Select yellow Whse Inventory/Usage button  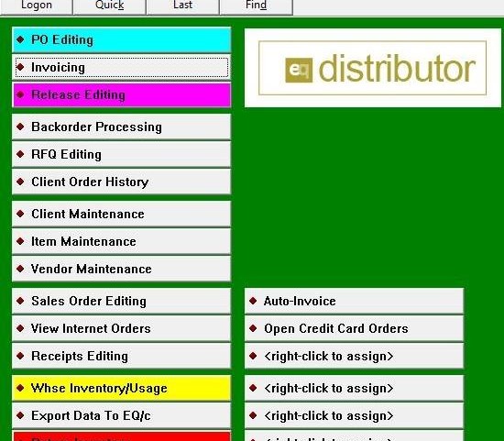121,388
